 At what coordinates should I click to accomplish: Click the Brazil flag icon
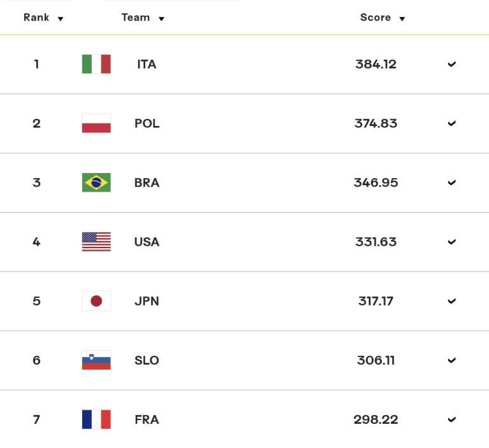click(x=96, y=183)
